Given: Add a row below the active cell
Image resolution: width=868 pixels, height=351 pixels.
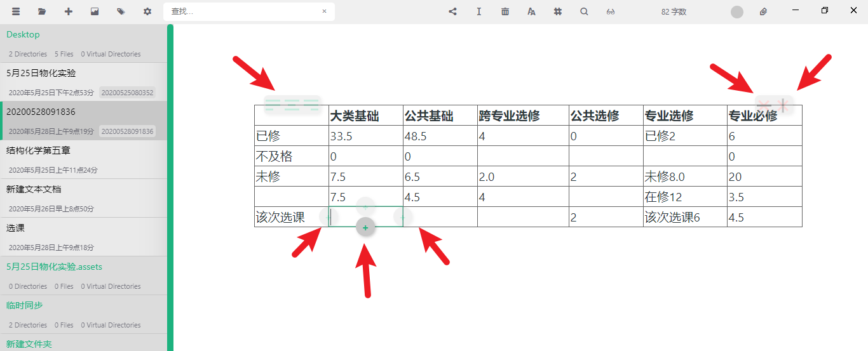Looking at the screenshot, I should pyautogui.click(x=365, y=227).
